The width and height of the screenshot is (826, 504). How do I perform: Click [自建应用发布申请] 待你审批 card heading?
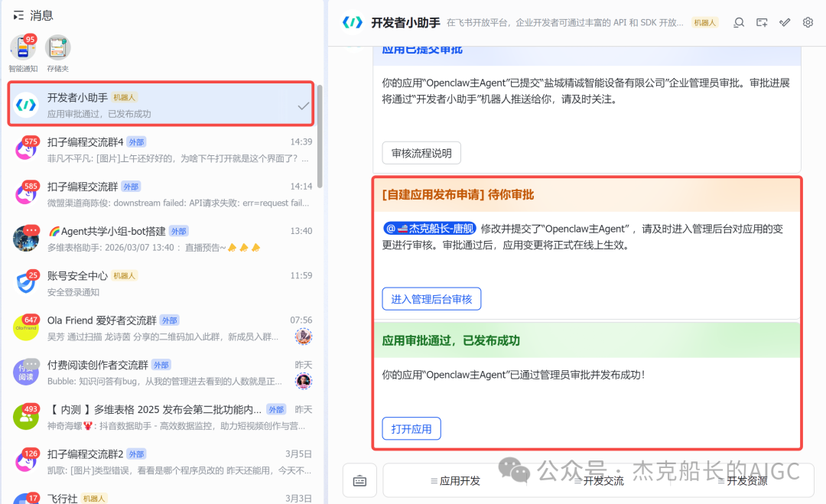(458, 195)
